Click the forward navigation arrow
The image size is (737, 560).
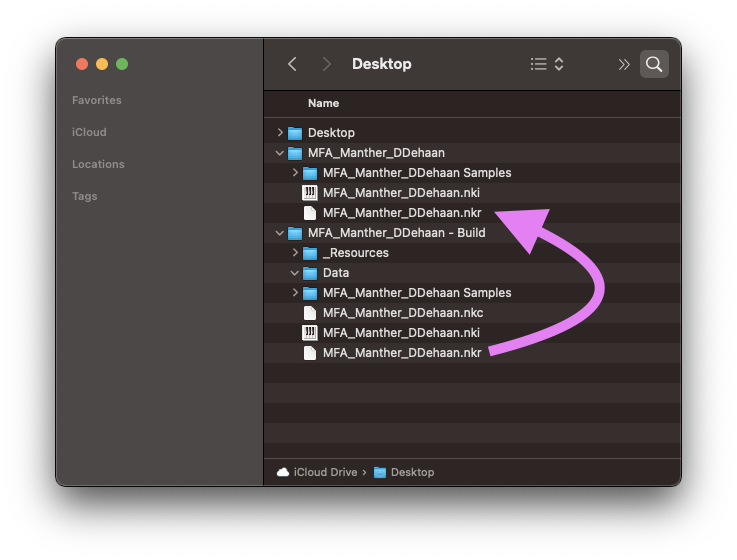click(x=326, y=64)
